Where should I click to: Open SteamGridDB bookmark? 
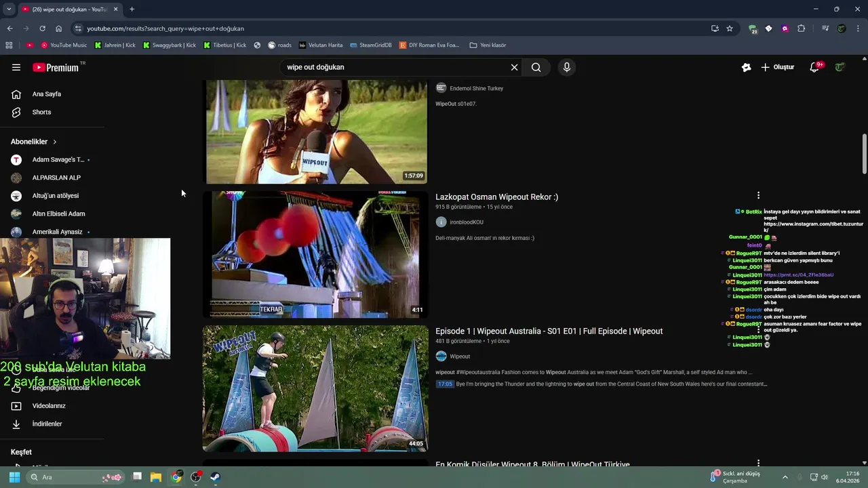point(371,45)
